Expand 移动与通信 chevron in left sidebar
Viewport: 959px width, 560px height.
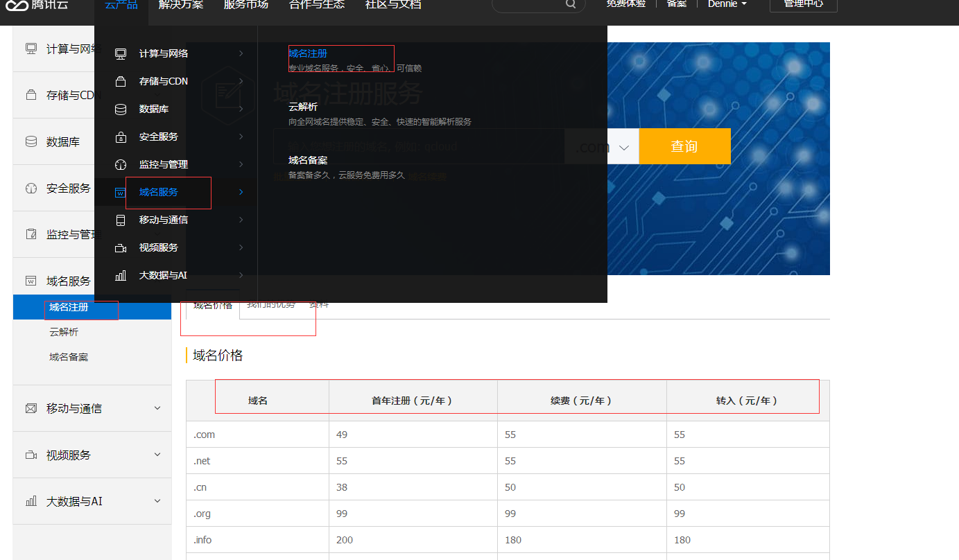coord(157,408)
